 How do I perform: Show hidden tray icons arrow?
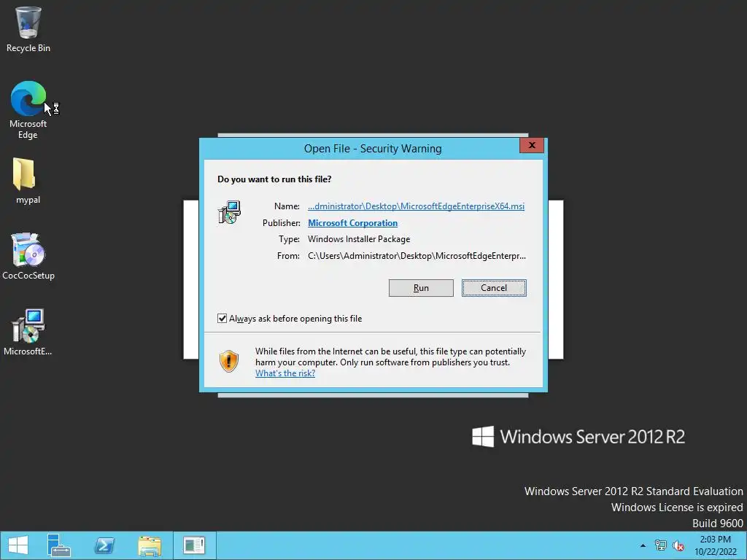click(x=643, y=545)
